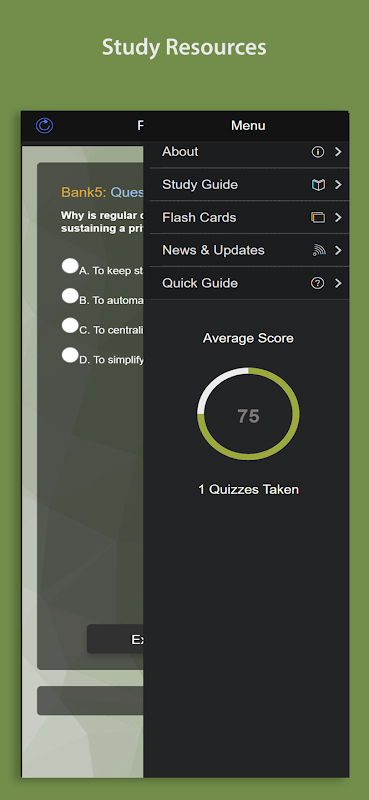
Task: Open the Quick Guide menu entry
Action: tap(250, 283)
